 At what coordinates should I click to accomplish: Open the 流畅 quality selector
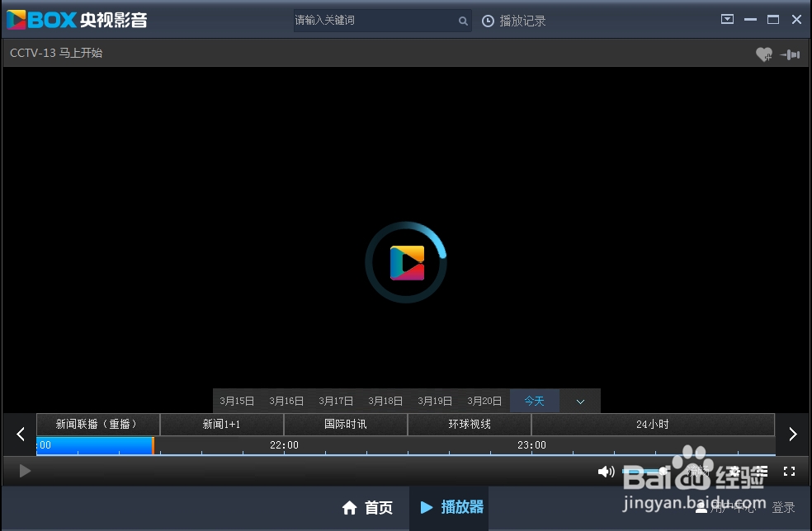(x=698, y=471)
